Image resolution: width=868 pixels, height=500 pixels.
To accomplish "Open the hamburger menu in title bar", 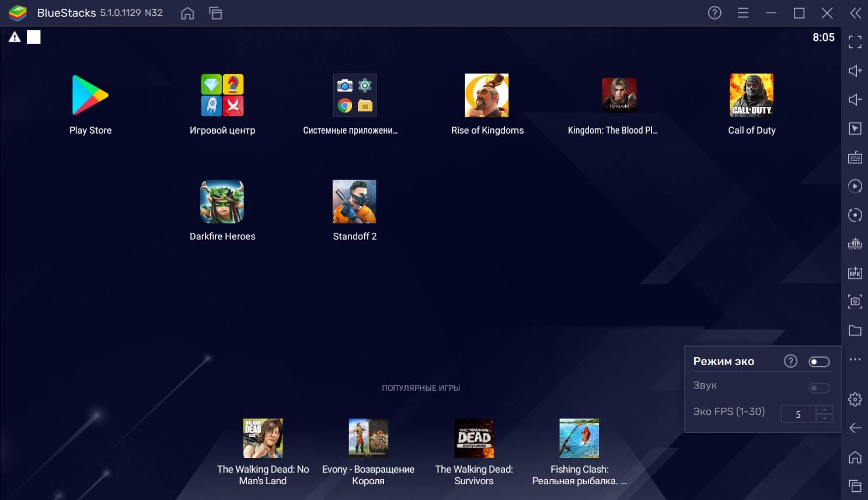I will point(743,13).
